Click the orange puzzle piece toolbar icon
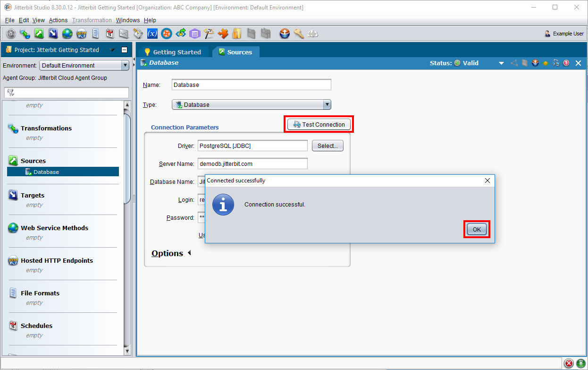The height and width of the screenshot is (370, 588). tap(223, 34)
